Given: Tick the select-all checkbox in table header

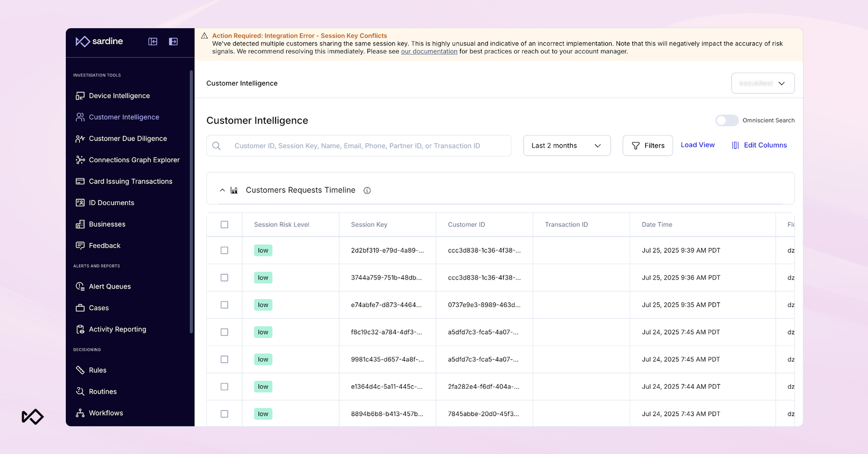Looking at the screenshot, I should 224,224.
